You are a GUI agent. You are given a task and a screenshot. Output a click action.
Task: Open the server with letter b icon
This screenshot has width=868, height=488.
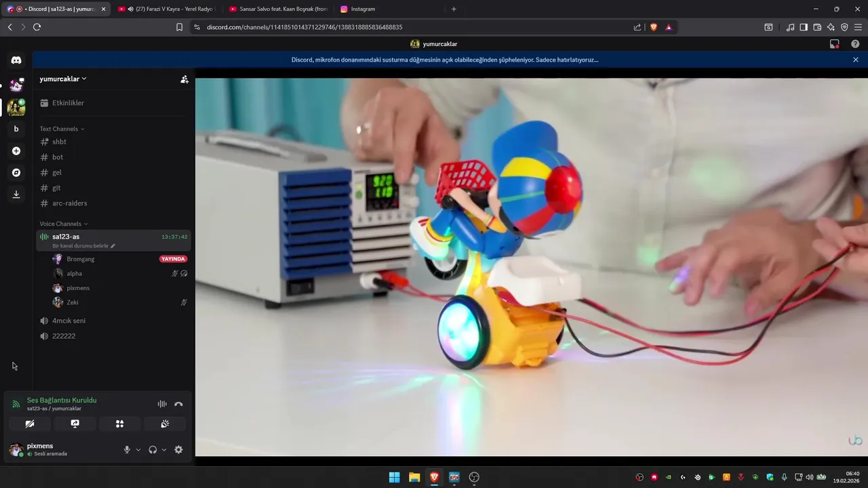coord(16,129)
